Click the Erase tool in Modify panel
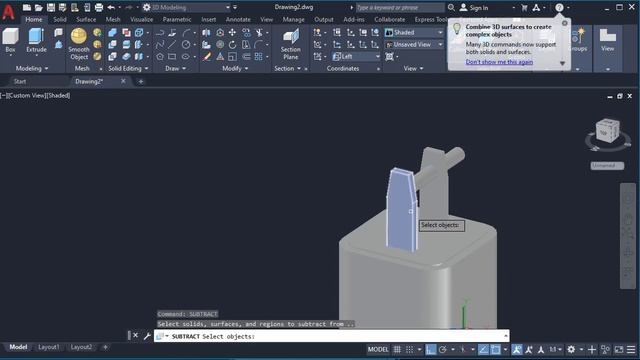The height and width of the screenshot is (360, 640). tap(207, 57)
